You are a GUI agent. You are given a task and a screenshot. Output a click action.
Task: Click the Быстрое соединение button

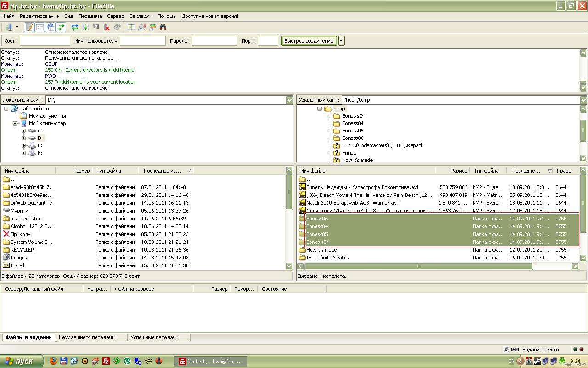tap(309, 41)
